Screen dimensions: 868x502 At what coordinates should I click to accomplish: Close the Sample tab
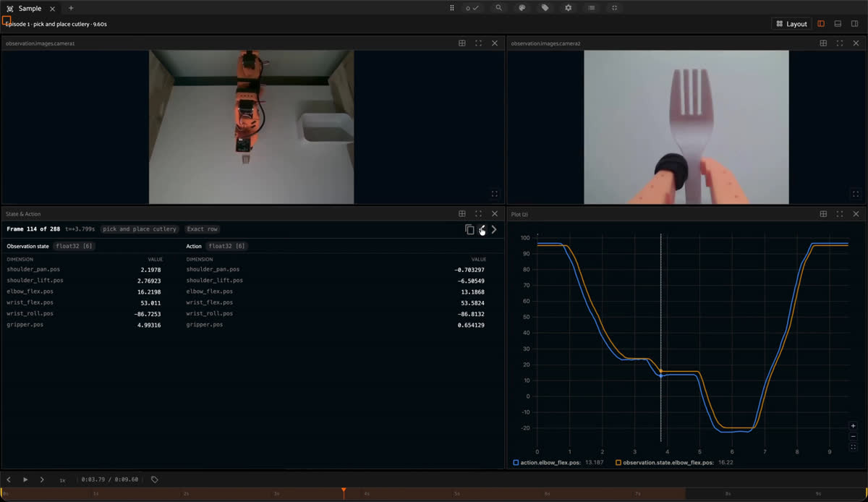(x=52, y=9)
